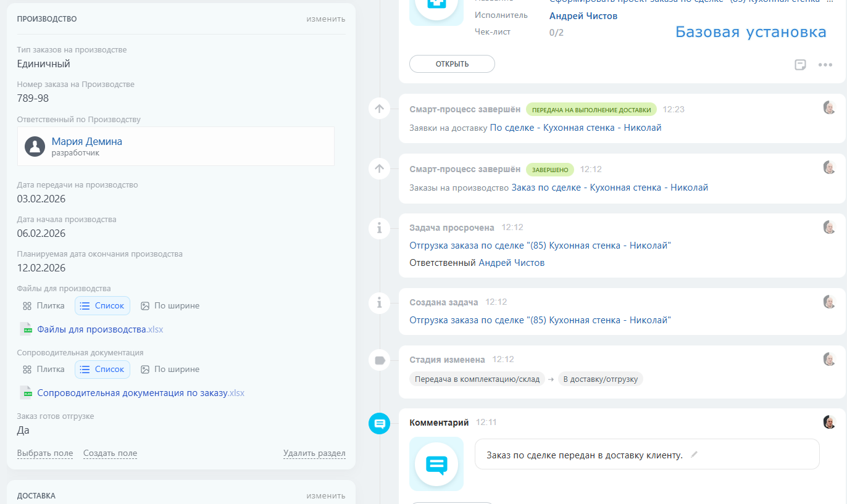Screen dimensions: 847x504
Task: Open the author avatar on the ЗАВЕРШЕНО entry
Action: (x=830, y=167)
